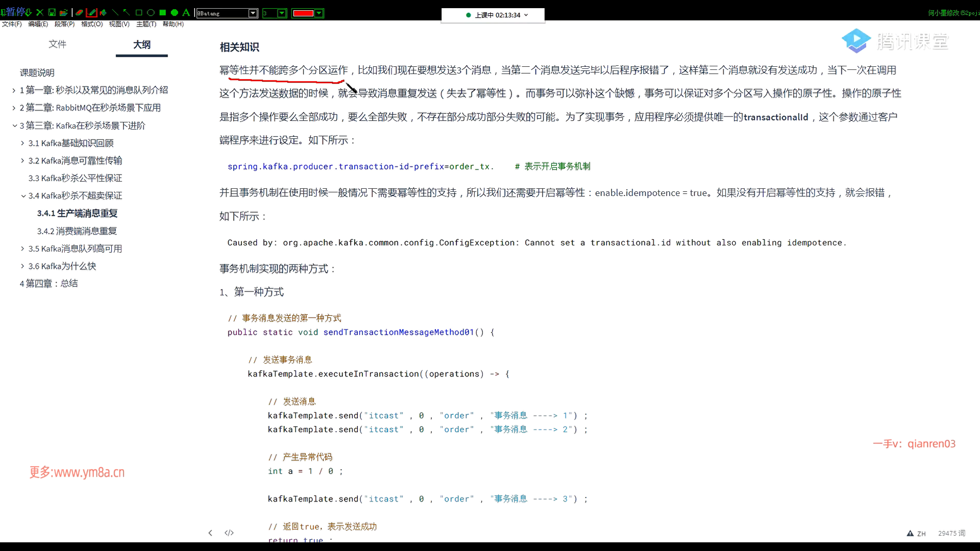Go to 3.4.2 消费端消息重复 outline item

click(x=77, y=231)
